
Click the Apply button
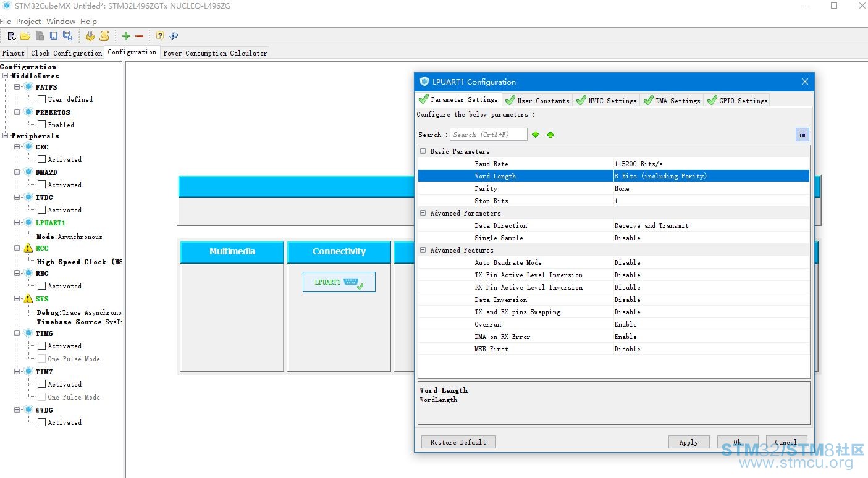pos(689,442)
